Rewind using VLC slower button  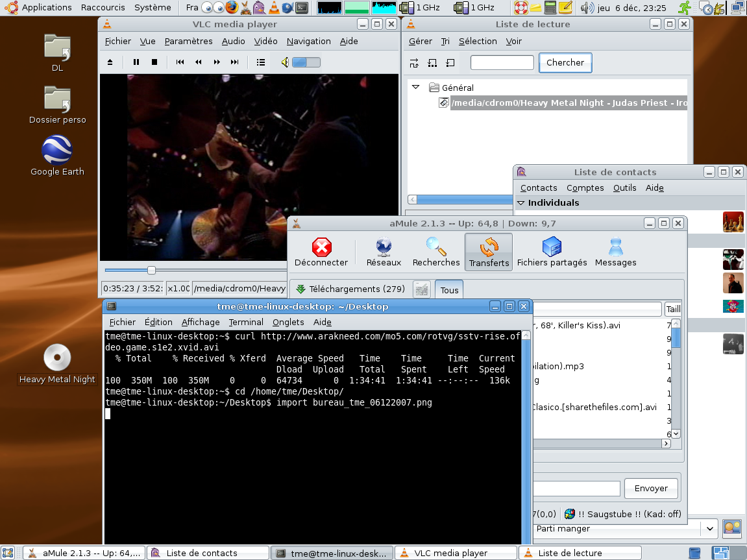pos(198,62)
